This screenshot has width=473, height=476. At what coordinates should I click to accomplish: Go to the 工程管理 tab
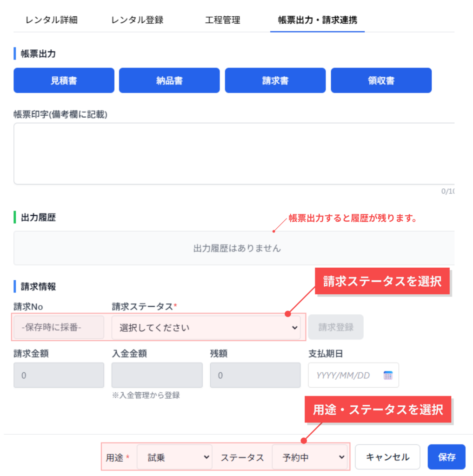[x=222, y=20]
